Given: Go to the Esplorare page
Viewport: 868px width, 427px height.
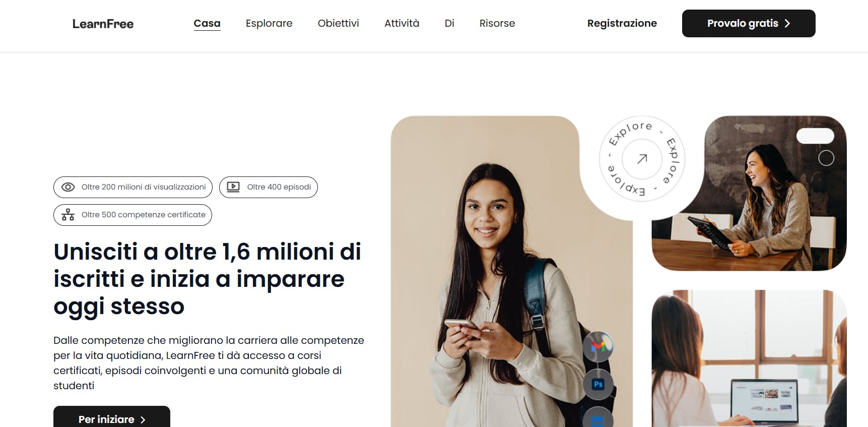Looking at the screenshot, I should (269, 23).
